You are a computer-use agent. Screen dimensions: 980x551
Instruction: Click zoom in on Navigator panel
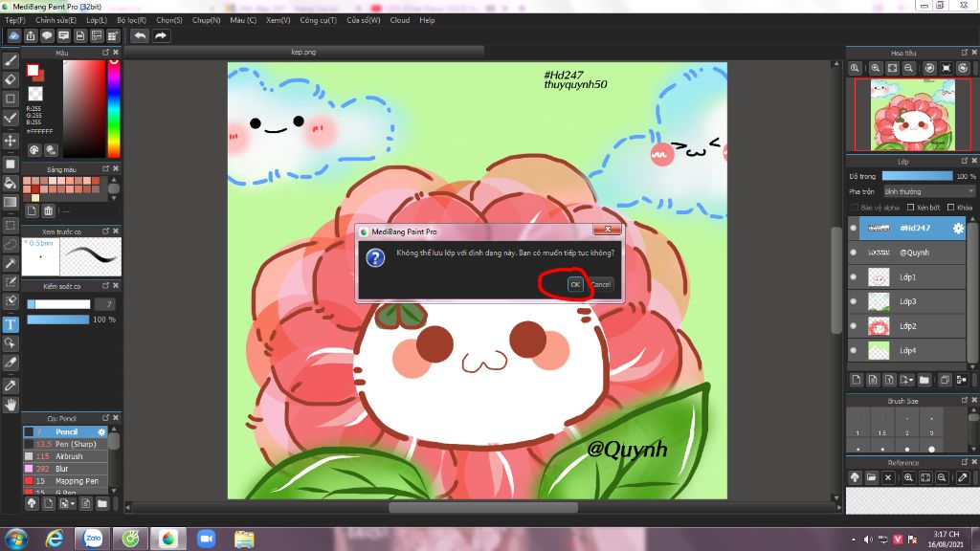[876, 68]
